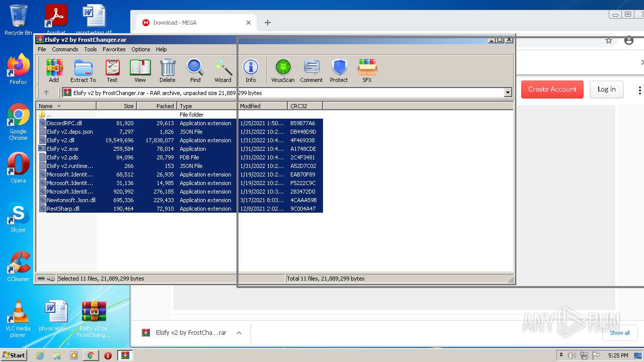Click the SFX toolbar icon

pos(367,71)
